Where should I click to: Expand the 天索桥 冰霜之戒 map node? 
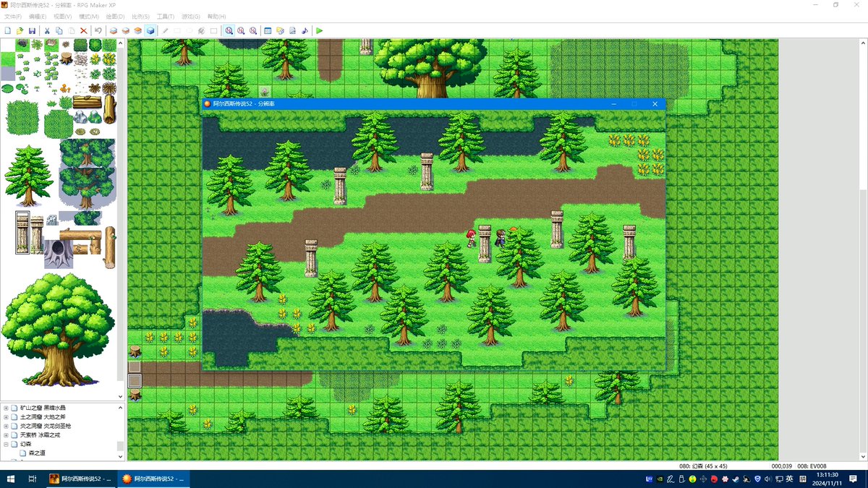[x=6, y=435]
